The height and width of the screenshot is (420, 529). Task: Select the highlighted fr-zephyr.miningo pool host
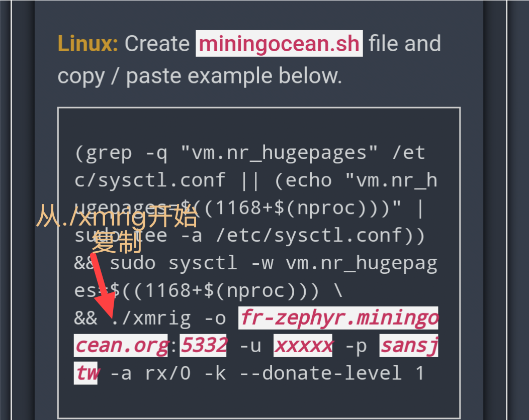(x=338, y=318)
